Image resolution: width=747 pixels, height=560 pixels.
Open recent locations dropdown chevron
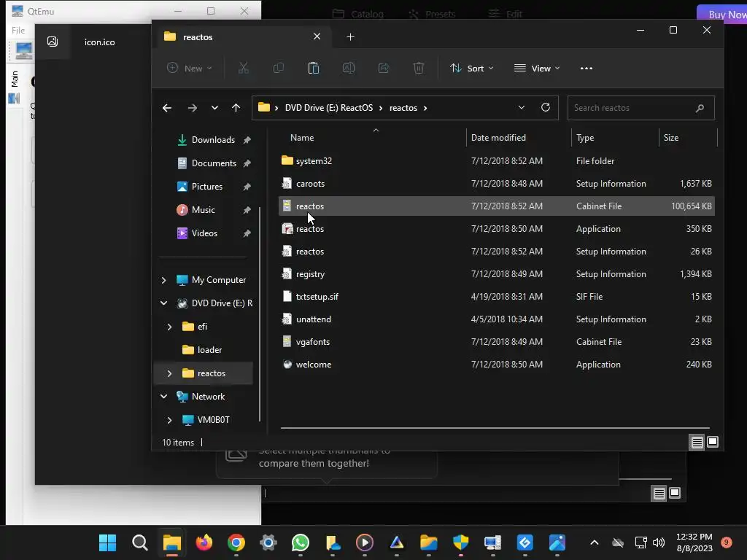coord(214,108)
